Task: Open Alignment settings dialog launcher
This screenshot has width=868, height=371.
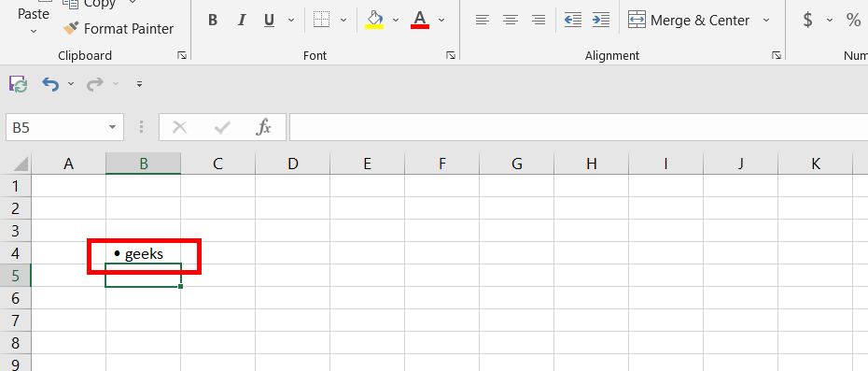Action: [x=777, y=55]
